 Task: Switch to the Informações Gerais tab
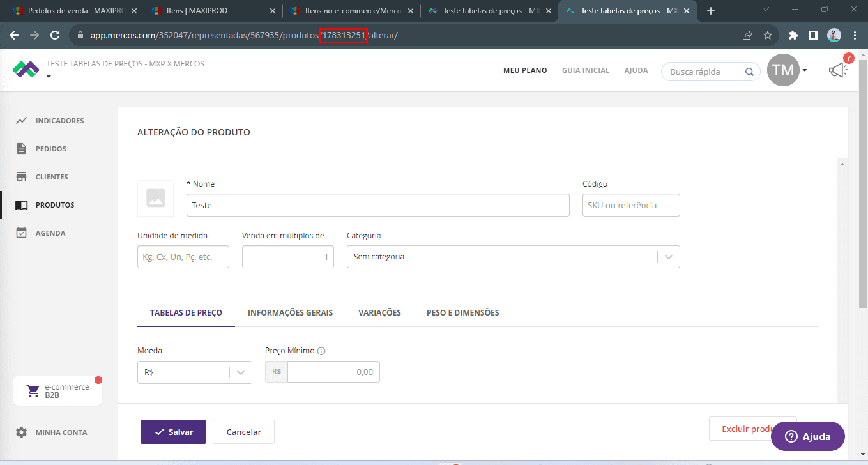tap(290, 313)
